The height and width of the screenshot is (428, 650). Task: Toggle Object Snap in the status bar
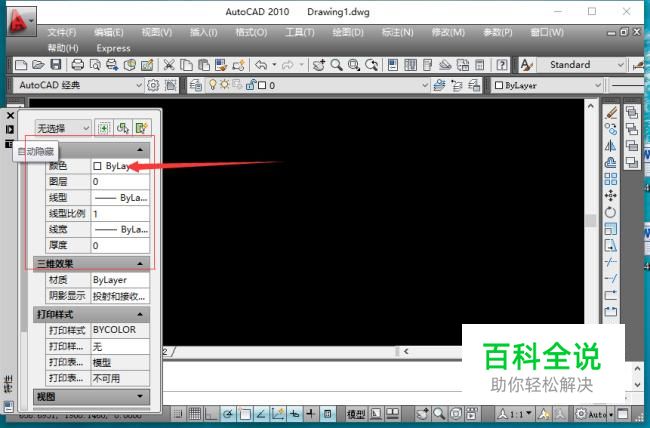tap(245, 413)
